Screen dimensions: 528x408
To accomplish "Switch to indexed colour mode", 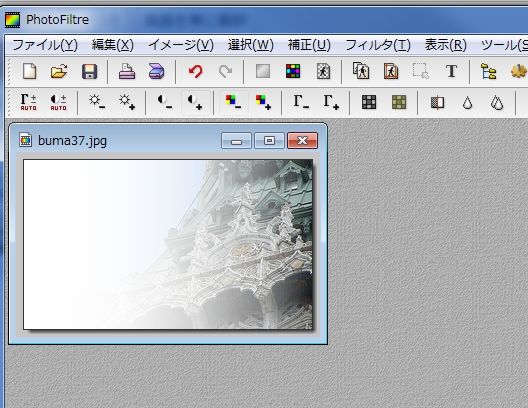I will tap(293, 71).
